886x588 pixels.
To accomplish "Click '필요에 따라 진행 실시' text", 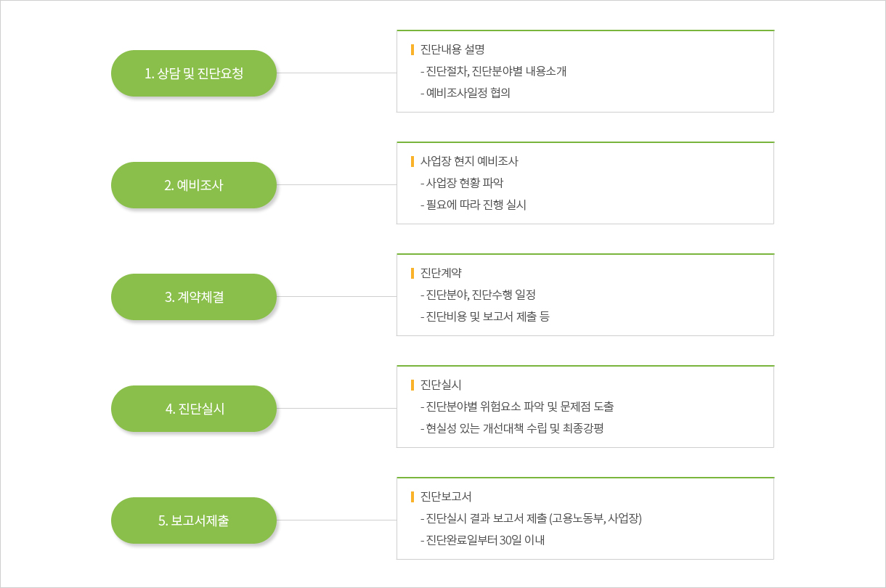I will click(x=474, y=205).
